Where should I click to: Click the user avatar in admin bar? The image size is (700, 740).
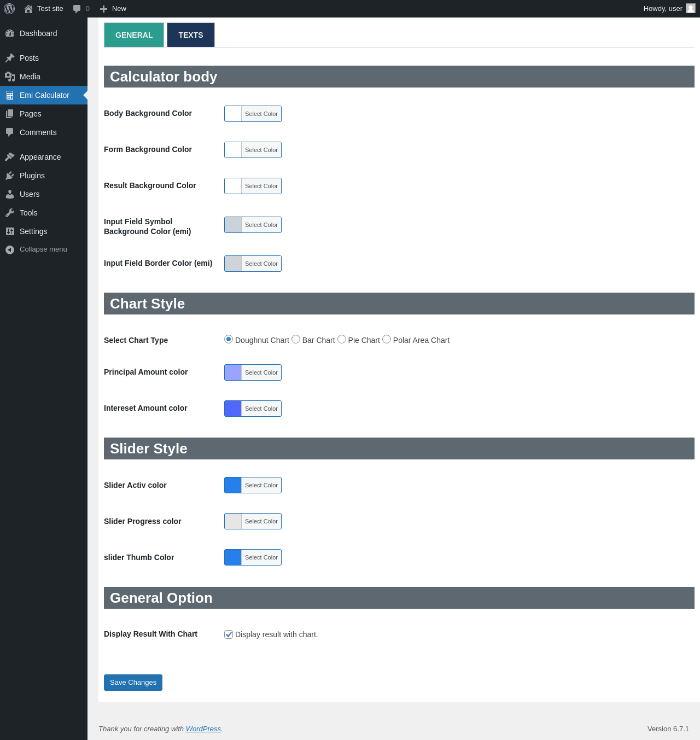tap(691, 8)
